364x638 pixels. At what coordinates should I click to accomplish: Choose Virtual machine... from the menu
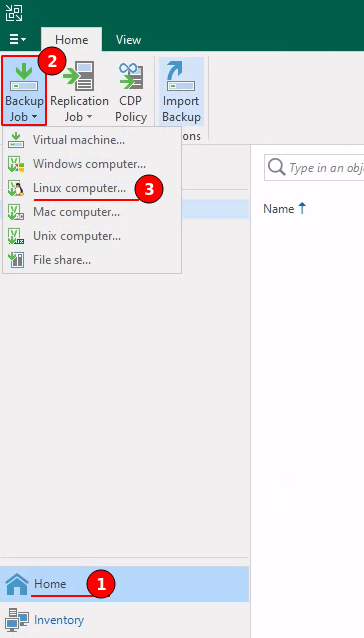[92, 140]
